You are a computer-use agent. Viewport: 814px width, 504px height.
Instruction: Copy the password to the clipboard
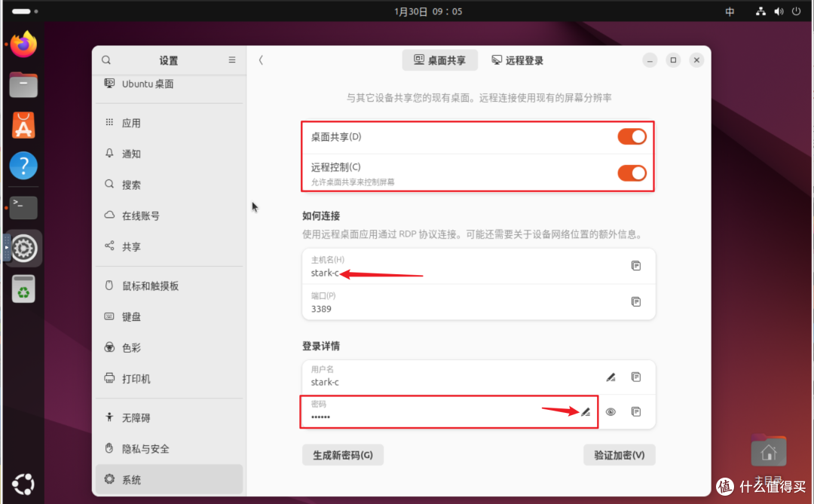[x=636, y=412]
